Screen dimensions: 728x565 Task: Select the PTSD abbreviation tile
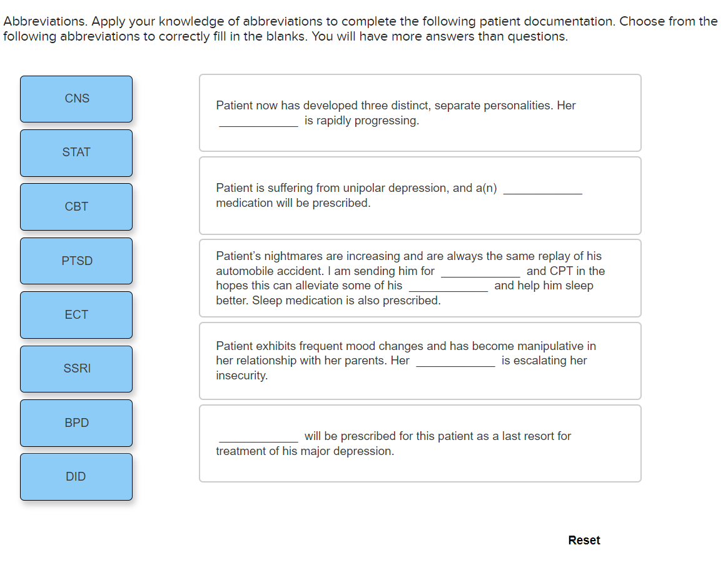[x=76, y=261]
